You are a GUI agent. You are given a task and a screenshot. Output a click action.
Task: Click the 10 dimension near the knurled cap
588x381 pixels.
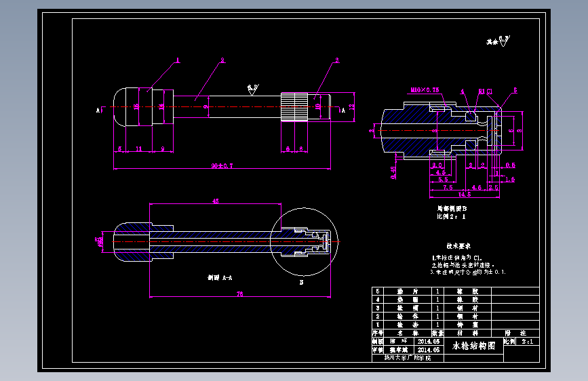(317, 107)
